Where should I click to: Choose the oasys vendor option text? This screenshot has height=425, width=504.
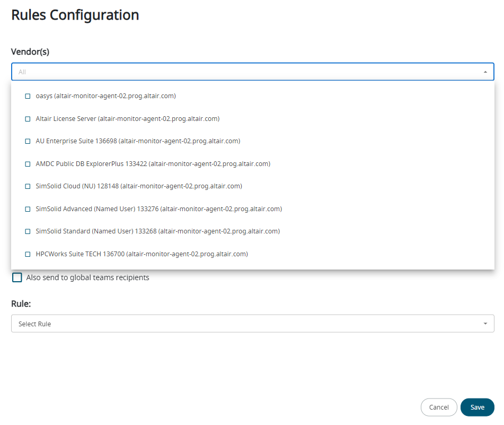click(x=105, y=96)
